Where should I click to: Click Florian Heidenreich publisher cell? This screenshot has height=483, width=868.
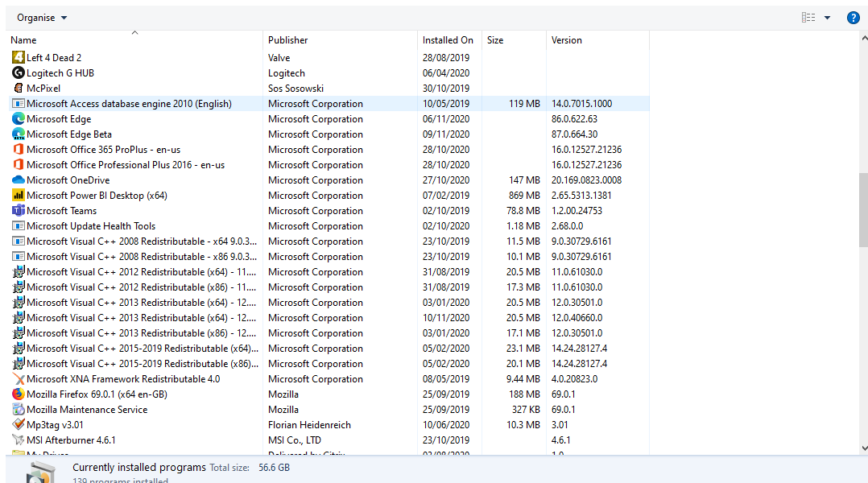pos(309,425)
